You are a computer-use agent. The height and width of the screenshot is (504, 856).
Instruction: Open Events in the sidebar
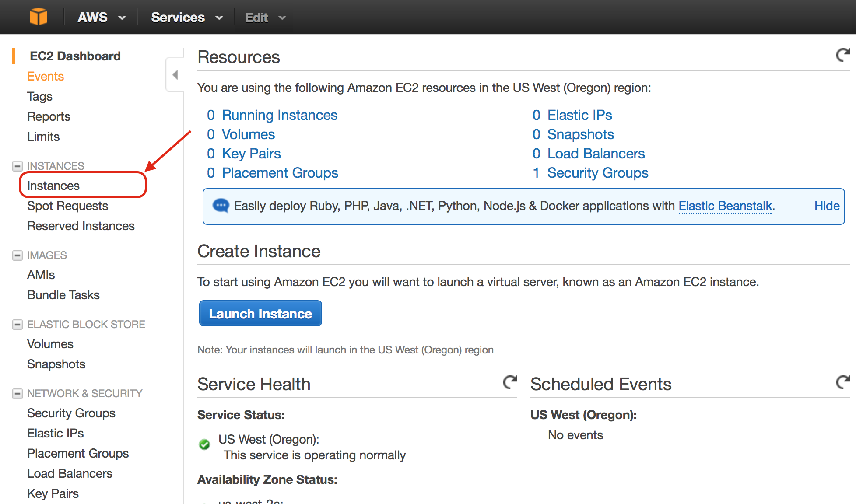(46, 76)
